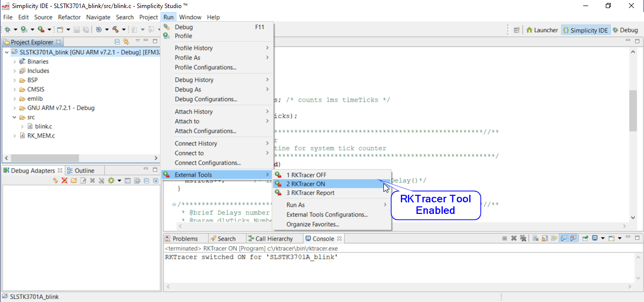
Task: Switch to the Launcher perspective
Action: tap(542, 30)
